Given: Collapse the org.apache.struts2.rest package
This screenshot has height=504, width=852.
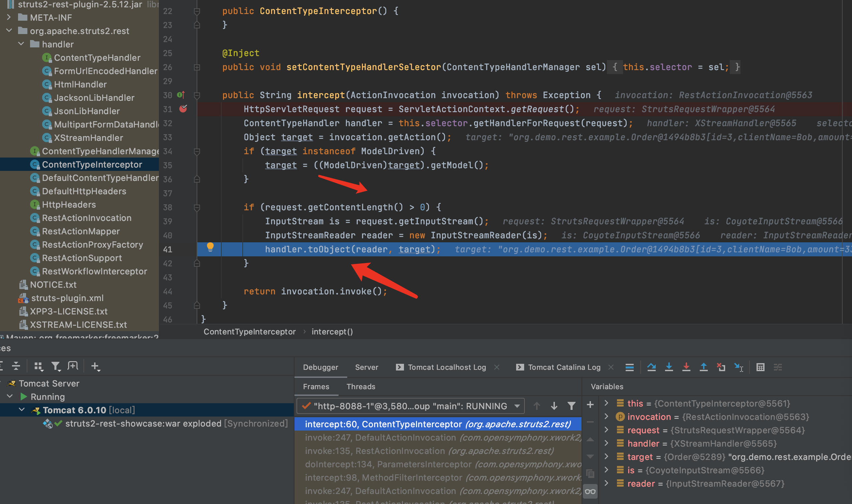Looking at the screenshot, I should [x=9, y=31].
